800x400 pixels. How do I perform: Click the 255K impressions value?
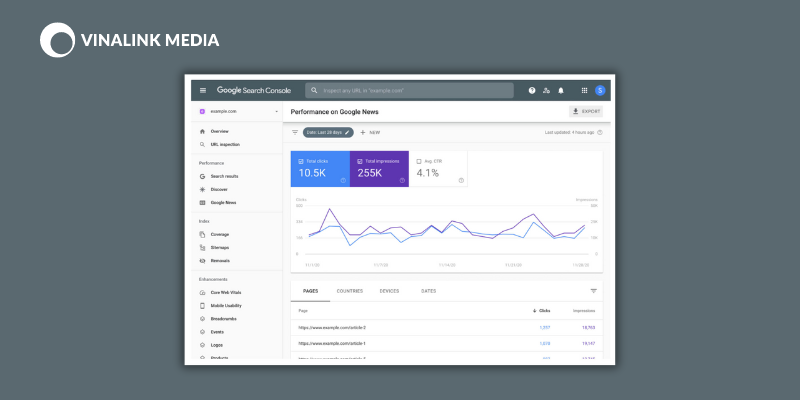click(x=369, y=173)
